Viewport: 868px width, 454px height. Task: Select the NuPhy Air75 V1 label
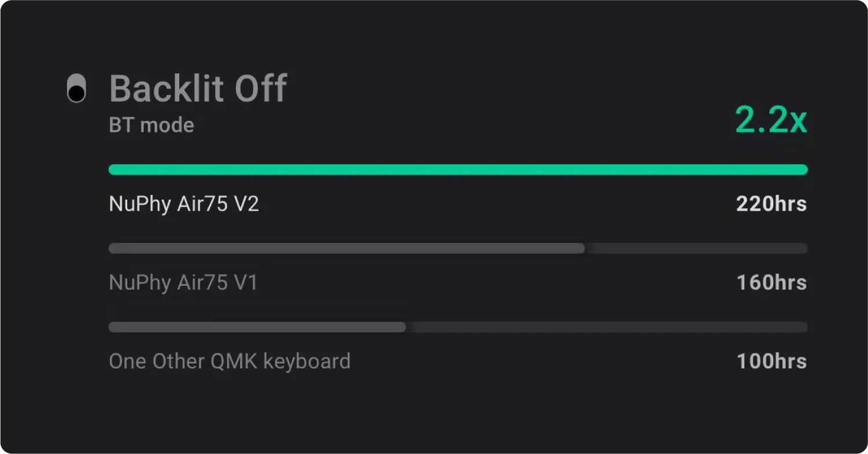pos(183,282)
